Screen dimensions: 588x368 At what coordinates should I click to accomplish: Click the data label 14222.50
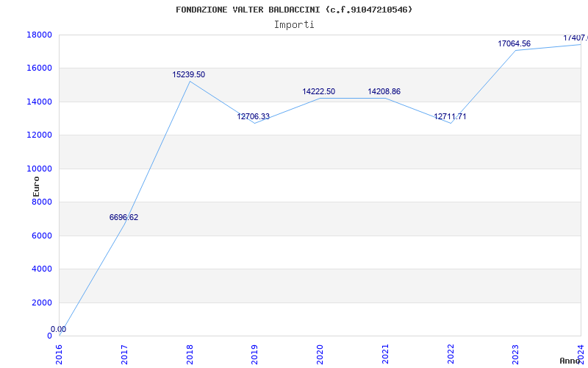pyautogui.click(x=319, y=91)
